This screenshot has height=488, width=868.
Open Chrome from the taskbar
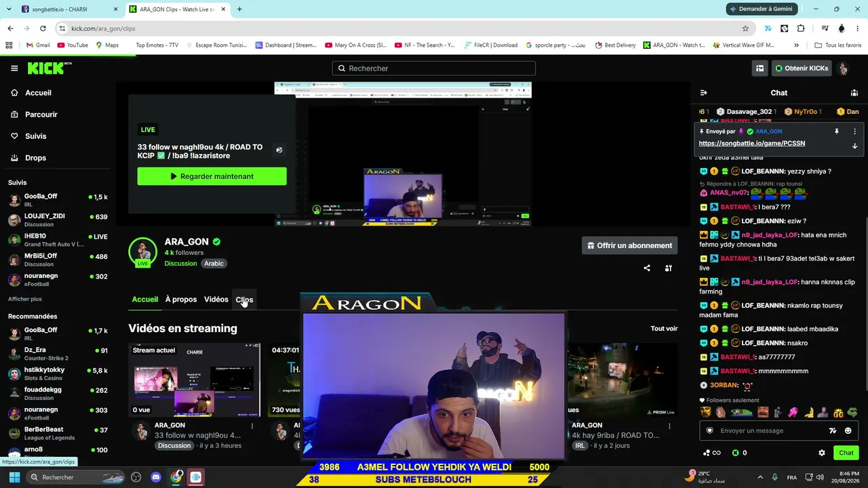176,477
